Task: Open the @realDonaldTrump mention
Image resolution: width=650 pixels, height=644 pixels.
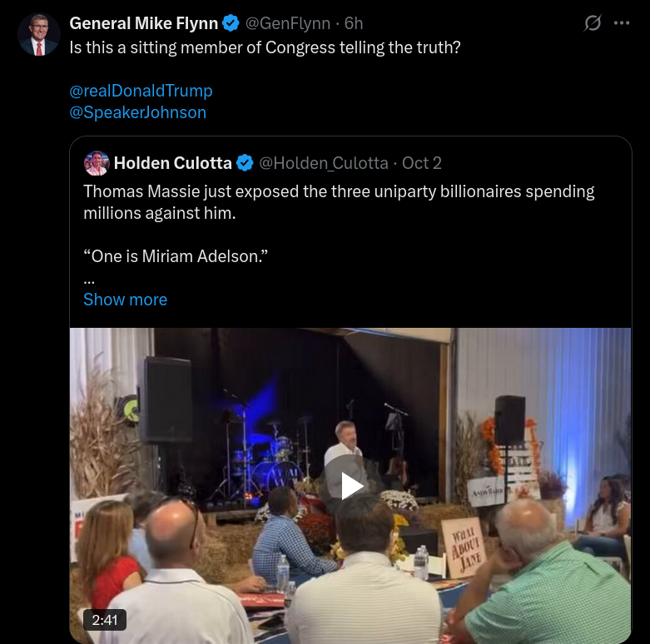Action: pos(141,91)
